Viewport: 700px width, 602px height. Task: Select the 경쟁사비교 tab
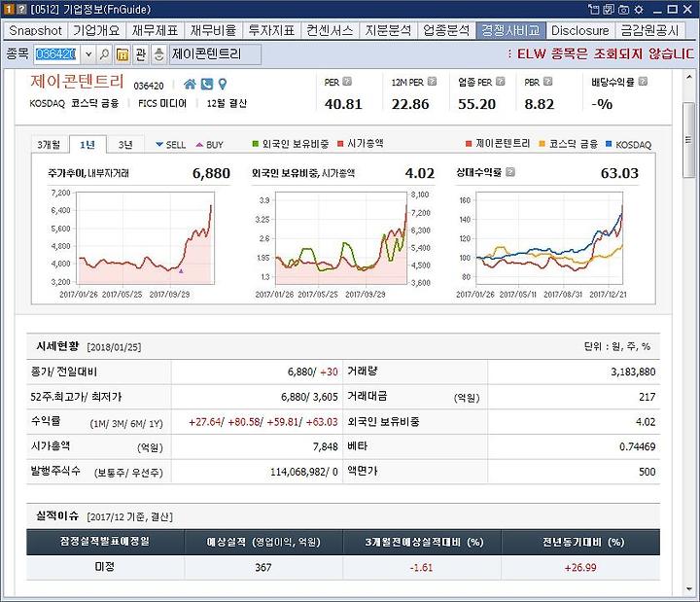(510, 30)
